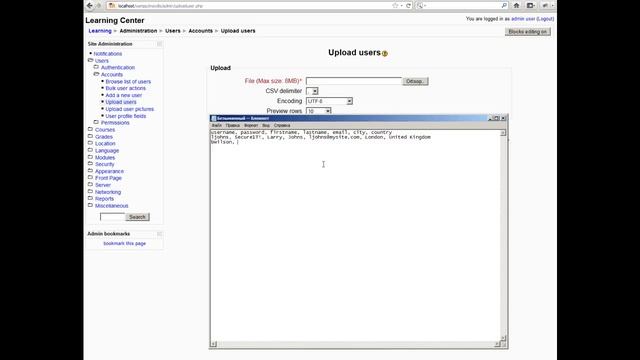This screenshot has height=360, width=640.
Task: Open Notepad's second menu (Edit)
Action: (x=233, y=125)
